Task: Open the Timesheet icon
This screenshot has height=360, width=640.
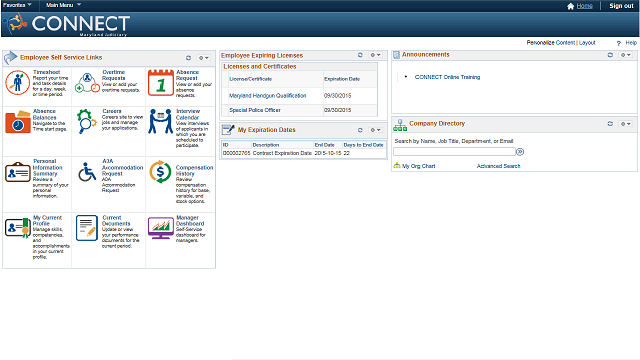Action: pos(17,83)
